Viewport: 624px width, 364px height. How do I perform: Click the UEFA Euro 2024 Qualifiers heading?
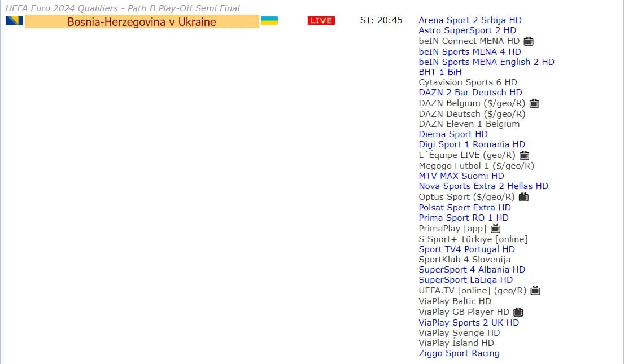[x=123, y=8]
